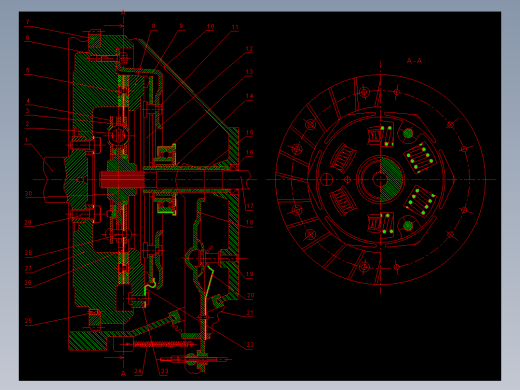Click part label 22 on drawing

(x=250, y=345)
